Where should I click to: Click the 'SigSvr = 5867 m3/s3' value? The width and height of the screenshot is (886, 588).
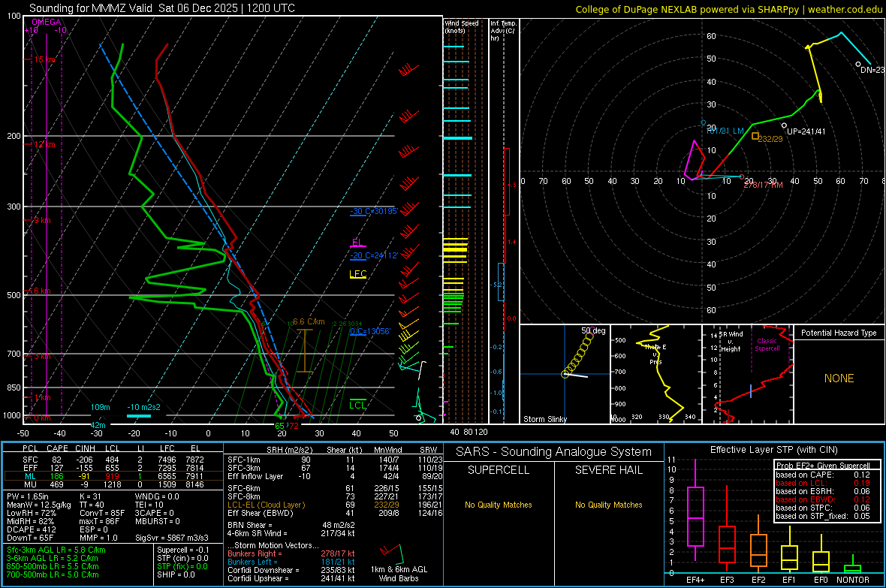172,538
